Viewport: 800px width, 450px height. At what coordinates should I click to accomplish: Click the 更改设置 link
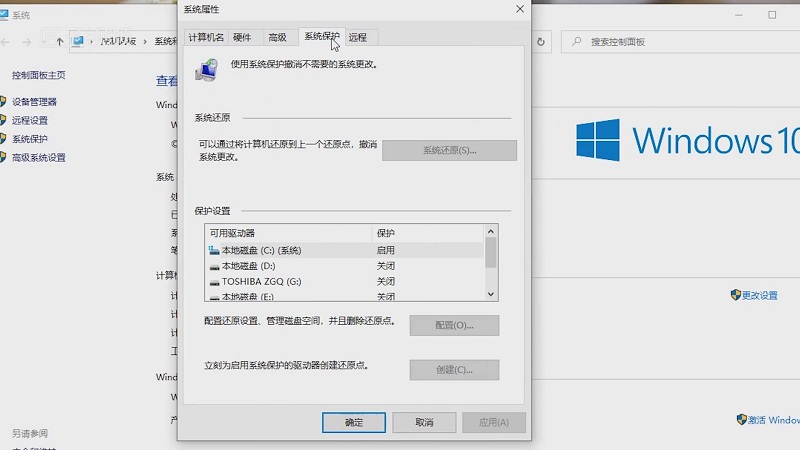tap(760, 295)
